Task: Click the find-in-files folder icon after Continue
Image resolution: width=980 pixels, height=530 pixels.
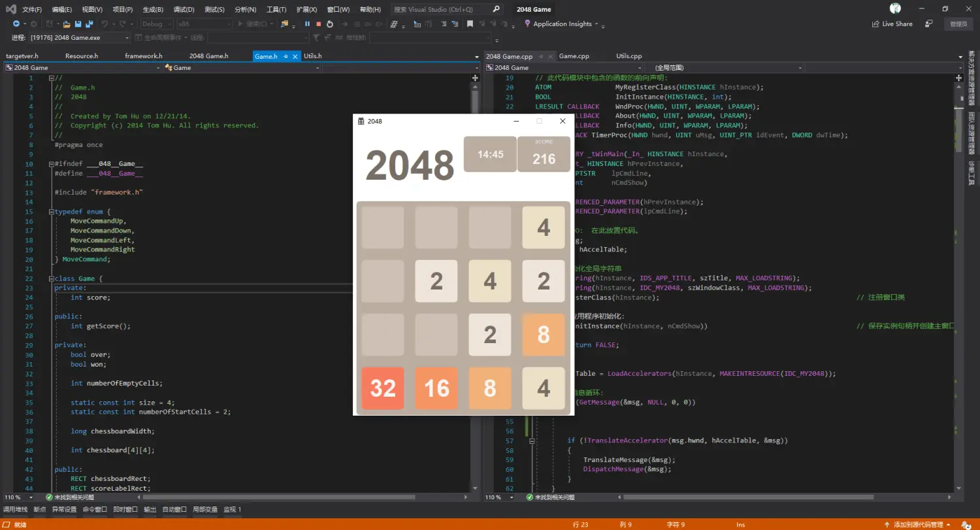Action: 284,24
